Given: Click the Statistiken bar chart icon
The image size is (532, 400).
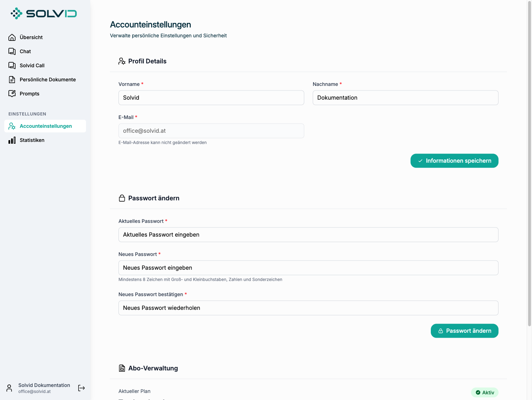Looking at the screenshot, I should (12, 140).
